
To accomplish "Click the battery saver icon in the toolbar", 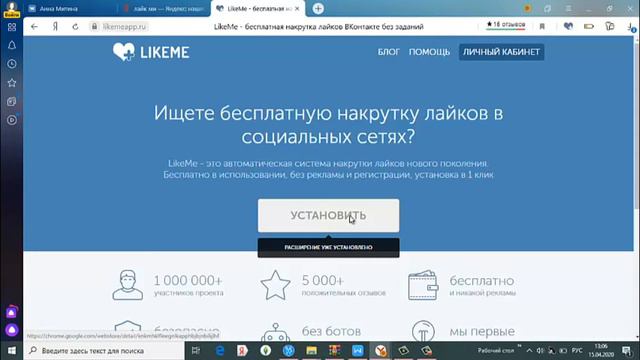I will coord(589,27).
